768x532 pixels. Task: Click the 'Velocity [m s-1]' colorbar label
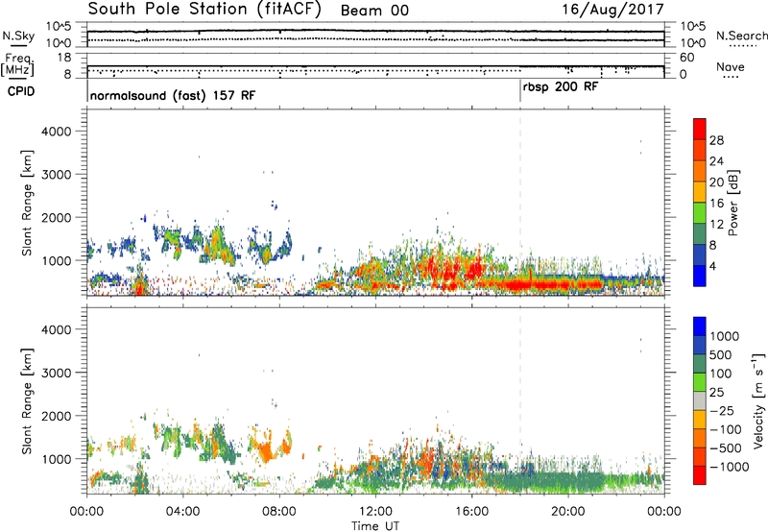point(758,400)
